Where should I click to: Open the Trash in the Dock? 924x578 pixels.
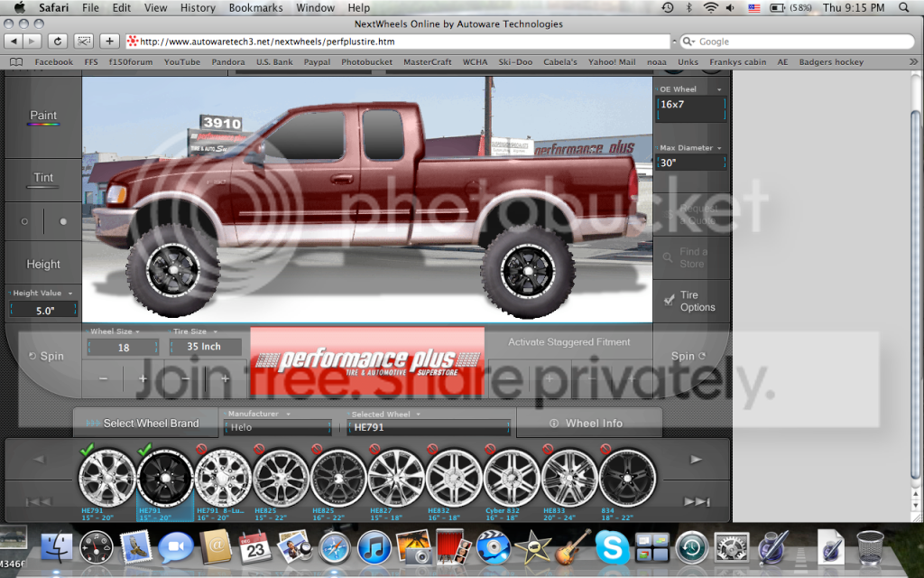tap(871, 546)
